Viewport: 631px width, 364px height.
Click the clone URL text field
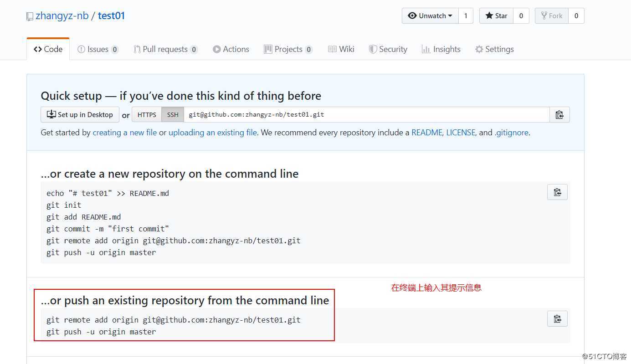tap(367, 115)
